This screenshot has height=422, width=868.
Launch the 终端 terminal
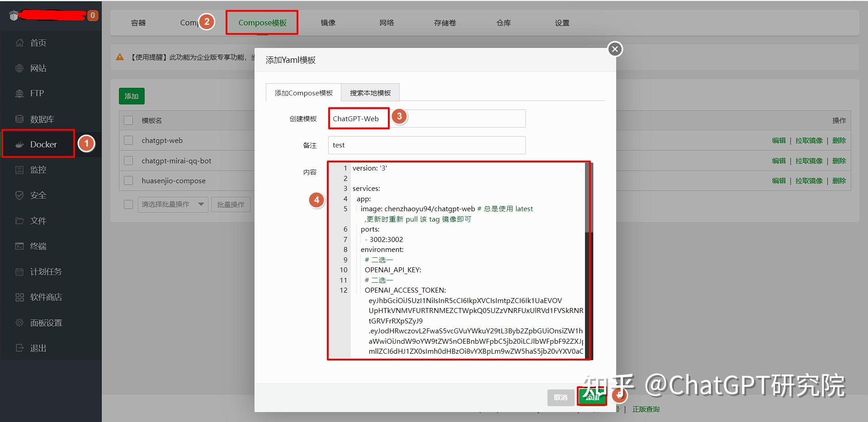38,246
